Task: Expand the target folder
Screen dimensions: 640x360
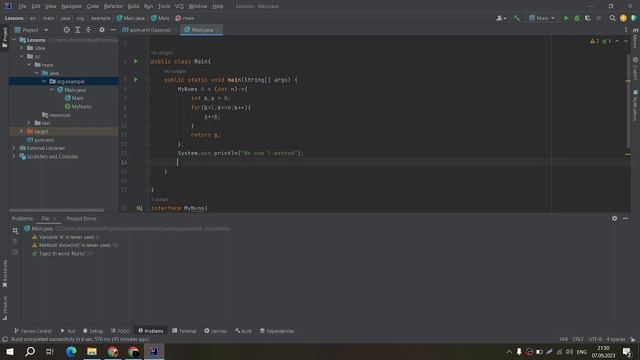Action: tap(22, 131)
